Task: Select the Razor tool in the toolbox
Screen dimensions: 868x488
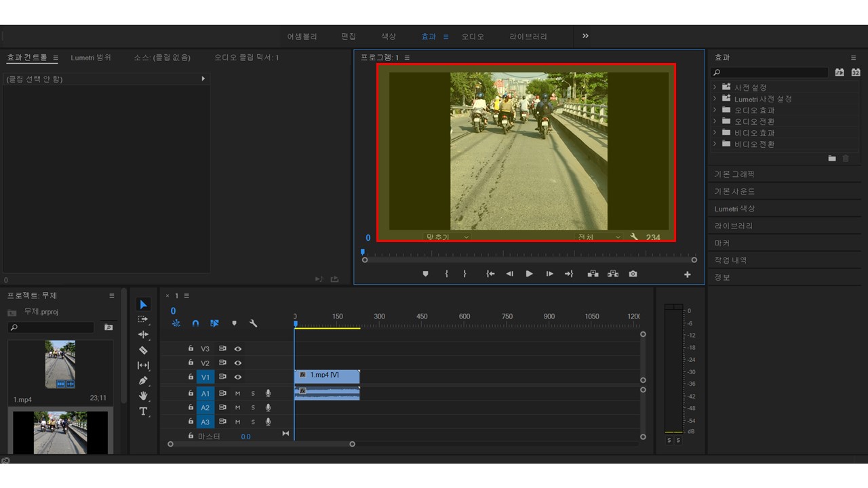Action: pyautogui.click(x=143, y=350)
